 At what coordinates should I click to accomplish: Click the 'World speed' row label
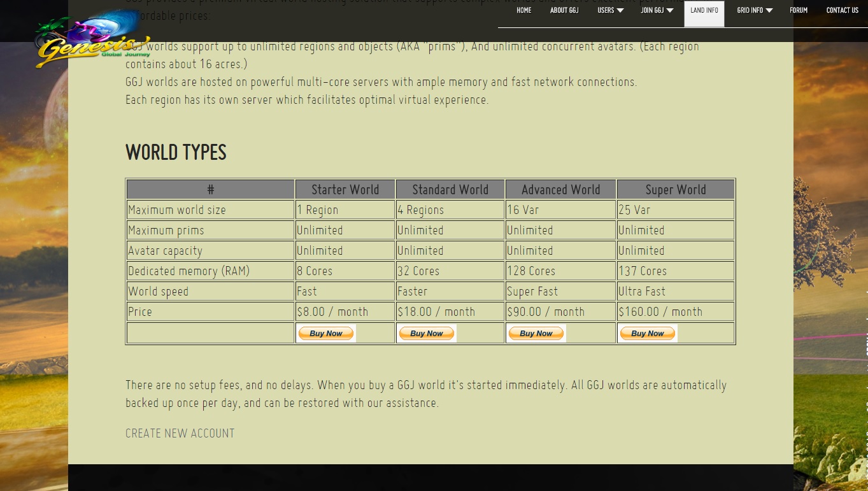pyautogui.click(x=211, y=291)
